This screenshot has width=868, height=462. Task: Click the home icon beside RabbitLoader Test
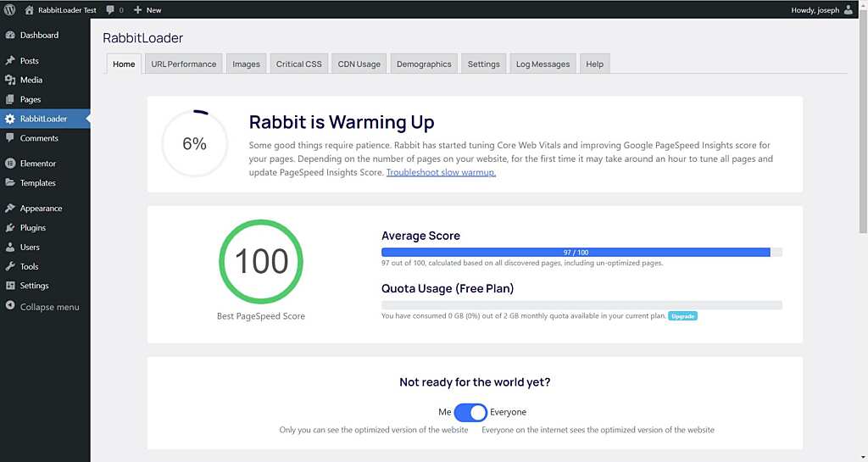[30, 10]
